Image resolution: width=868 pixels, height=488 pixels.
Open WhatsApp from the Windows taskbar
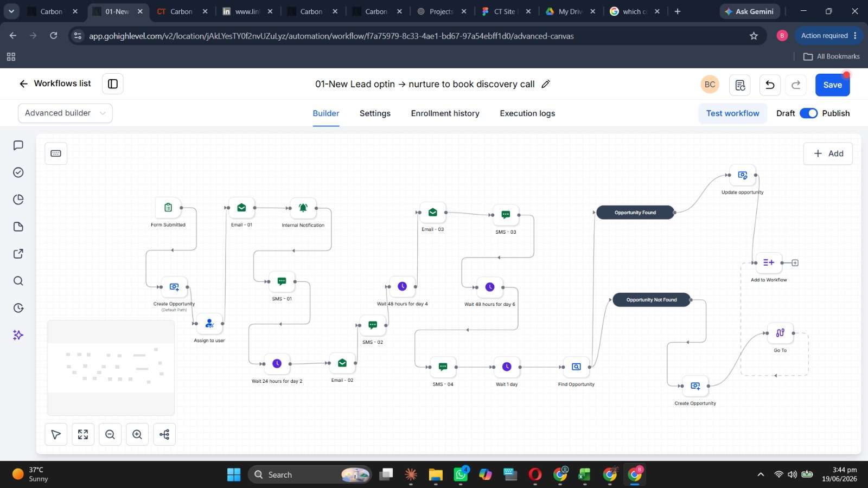tap(461, 474)
